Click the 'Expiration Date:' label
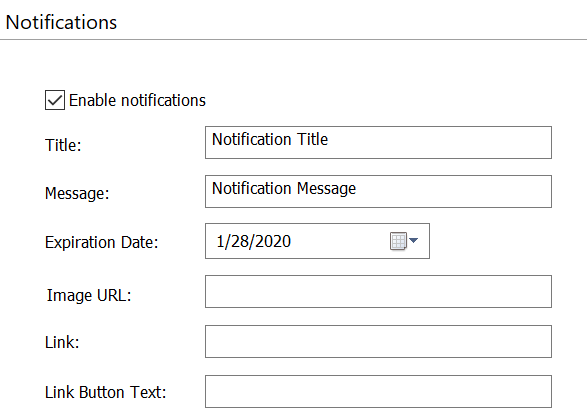 [101, 242]
